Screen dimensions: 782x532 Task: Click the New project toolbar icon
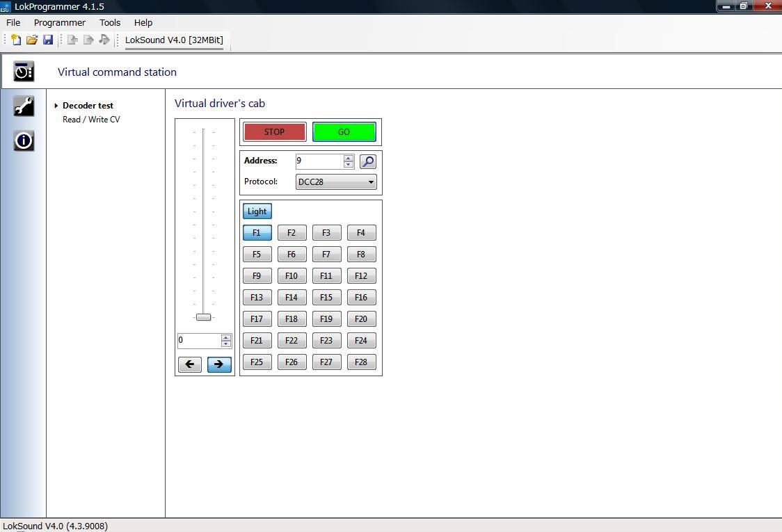[x=16, y=40]
